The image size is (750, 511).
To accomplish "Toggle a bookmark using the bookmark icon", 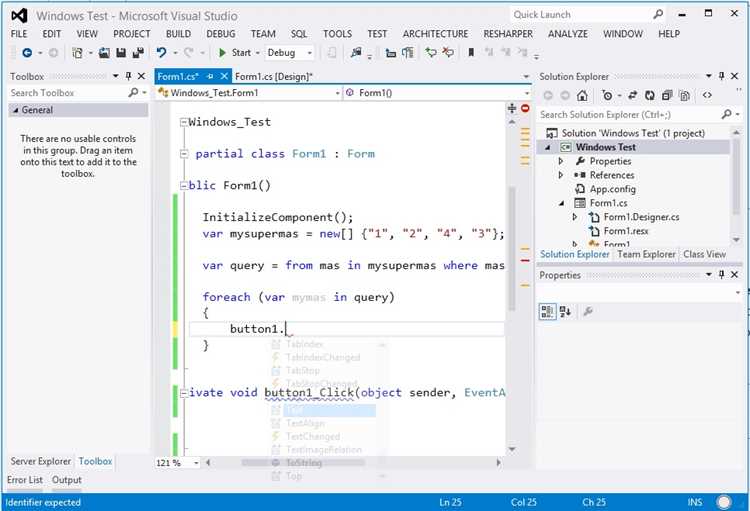I will click(471, 53).
